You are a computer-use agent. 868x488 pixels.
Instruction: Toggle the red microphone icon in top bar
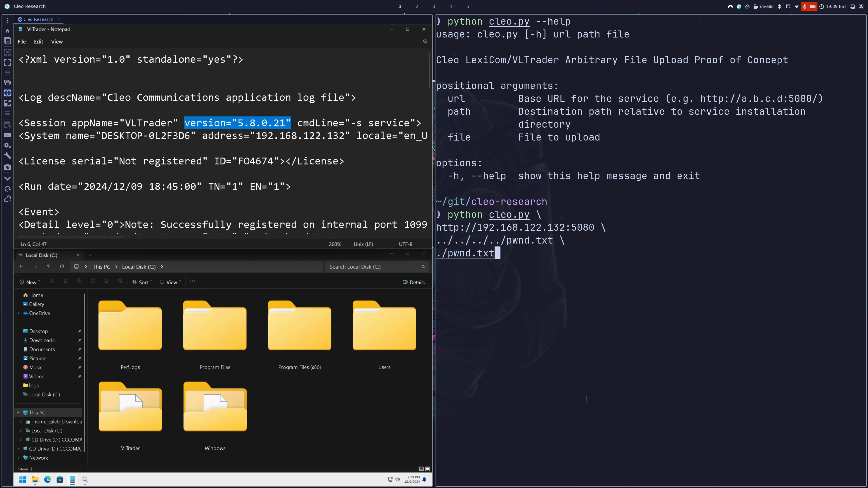point(805,6)
